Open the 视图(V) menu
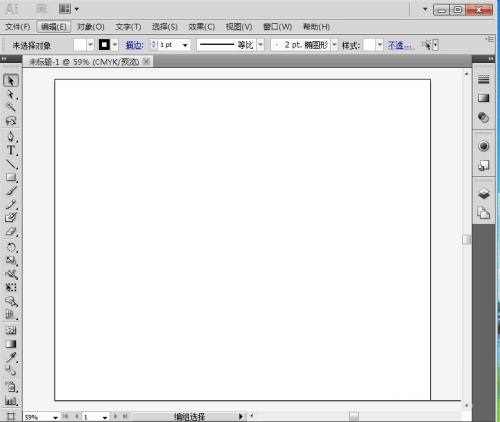The image size is (500, 422). (x=239, y=27)
